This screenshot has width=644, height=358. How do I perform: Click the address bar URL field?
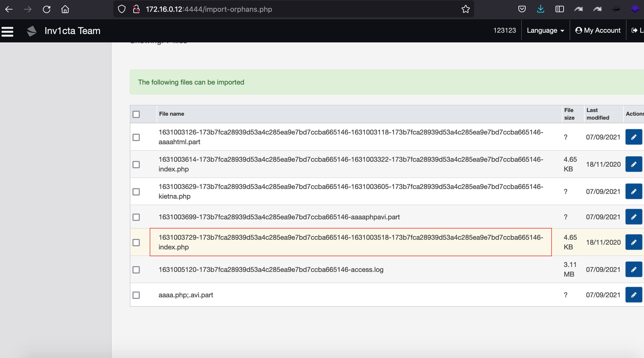288,9
